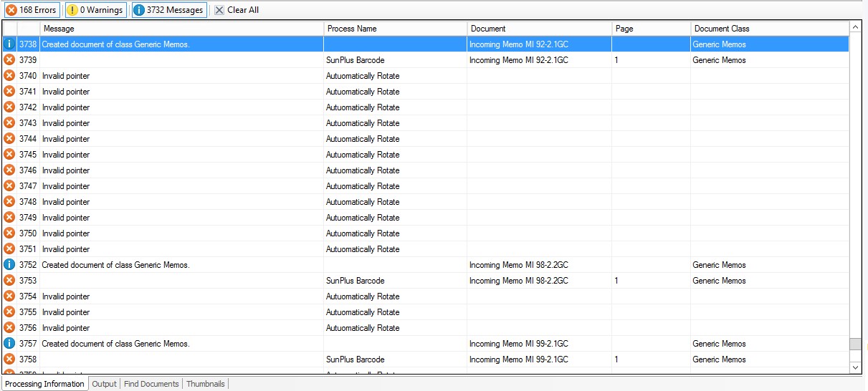
Task: Show the Thumbnails tab
Action: pyautogui.click(x=206, y=384)
